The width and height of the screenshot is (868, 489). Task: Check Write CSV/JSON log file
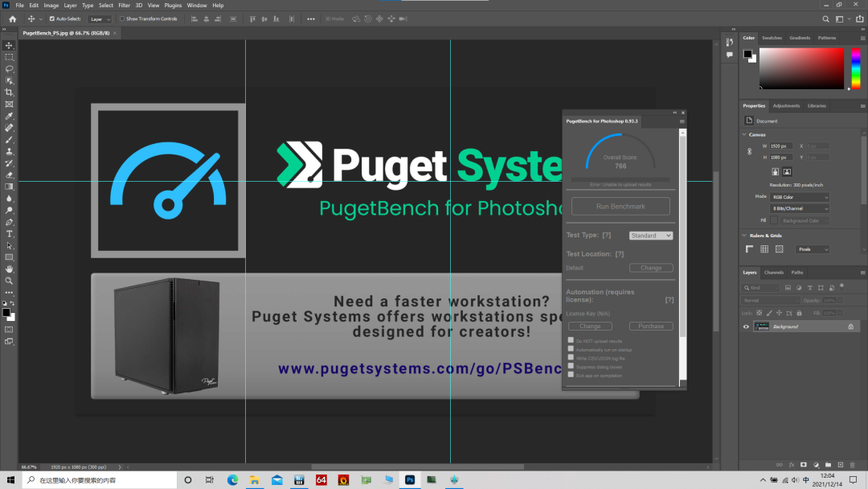571,357
